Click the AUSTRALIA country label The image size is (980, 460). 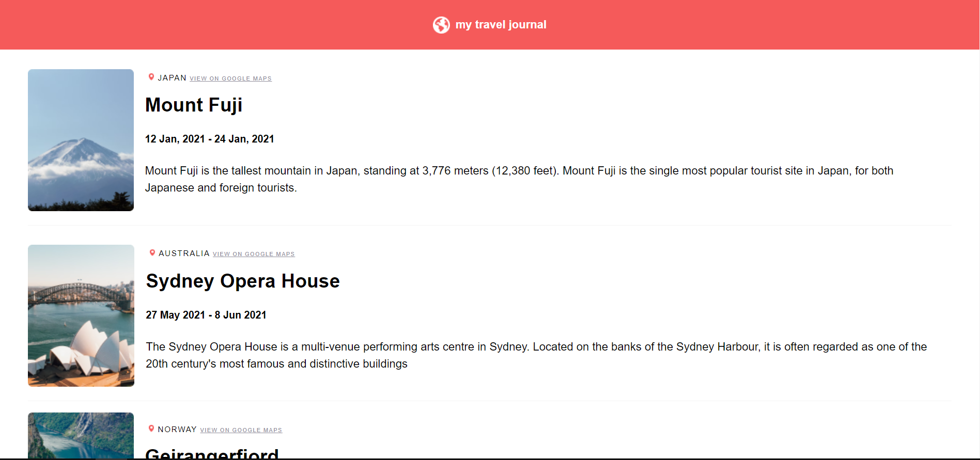tap(184, 253)
